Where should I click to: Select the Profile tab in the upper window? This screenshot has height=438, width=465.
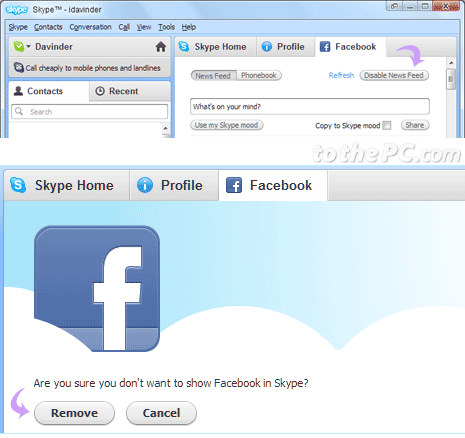[x=285, y=47]
